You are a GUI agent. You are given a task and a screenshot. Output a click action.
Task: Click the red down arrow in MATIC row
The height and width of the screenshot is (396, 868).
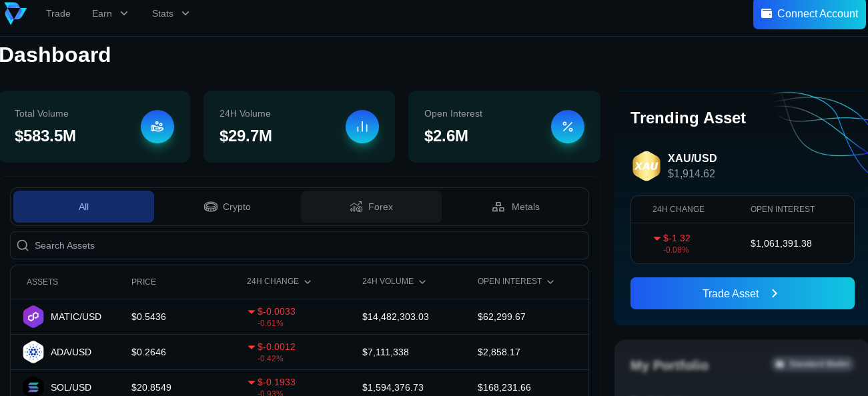tap(252, 312)
